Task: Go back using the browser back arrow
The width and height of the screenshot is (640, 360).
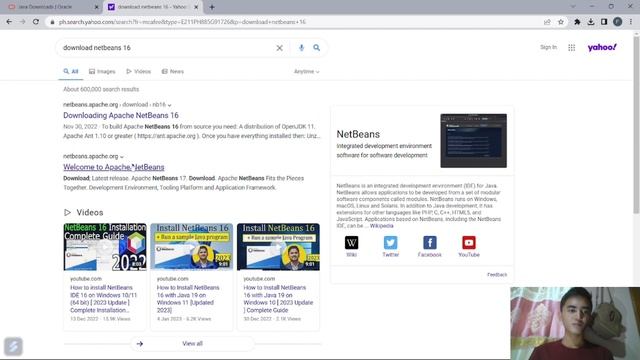Action: pos(9,22)
